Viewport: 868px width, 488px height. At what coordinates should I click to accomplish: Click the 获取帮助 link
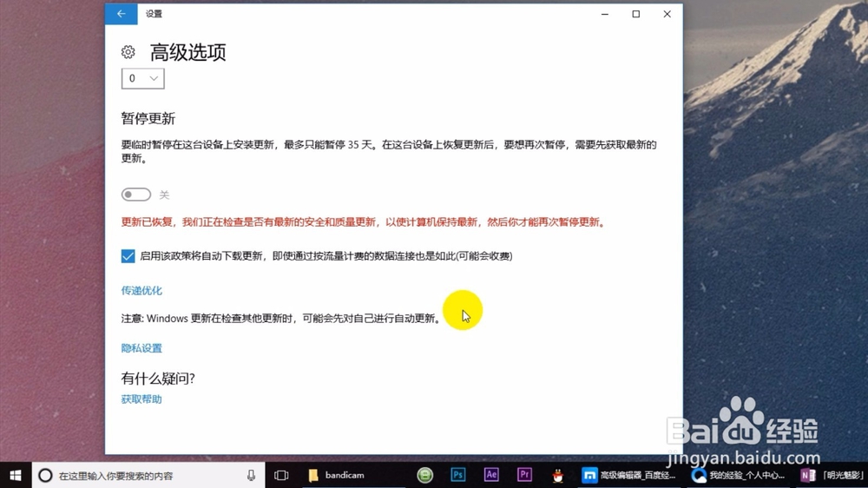point(141,399)
